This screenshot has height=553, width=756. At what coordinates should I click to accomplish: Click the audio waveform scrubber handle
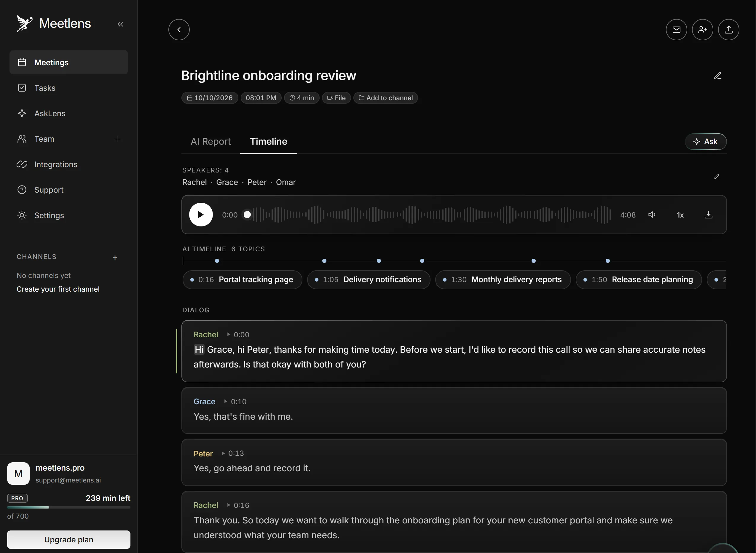point(247,215)
